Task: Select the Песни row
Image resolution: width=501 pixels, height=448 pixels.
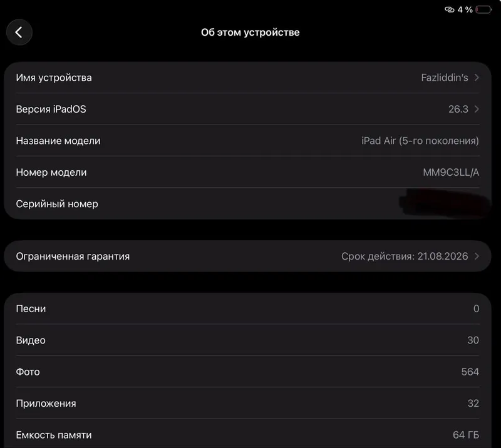Action: pyautogui.click(x=247, y=308)
